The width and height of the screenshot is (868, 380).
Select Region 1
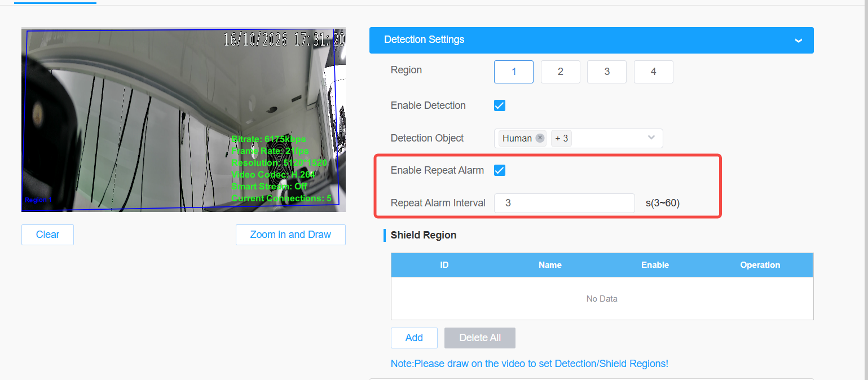[514, 72]
